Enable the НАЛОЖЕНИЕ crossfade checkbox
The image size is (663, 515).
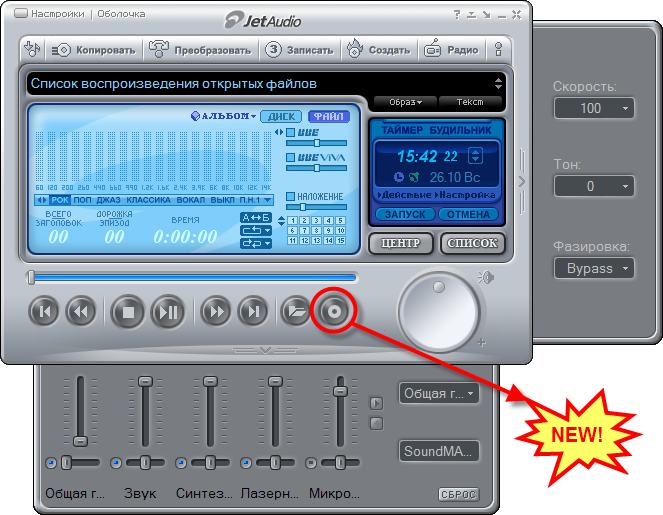point(290,196)
